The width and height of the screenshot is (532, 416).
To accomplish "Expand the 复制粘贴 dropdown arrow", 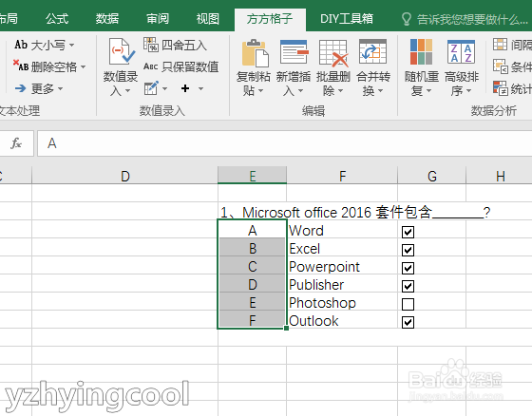I will (260, 91).
